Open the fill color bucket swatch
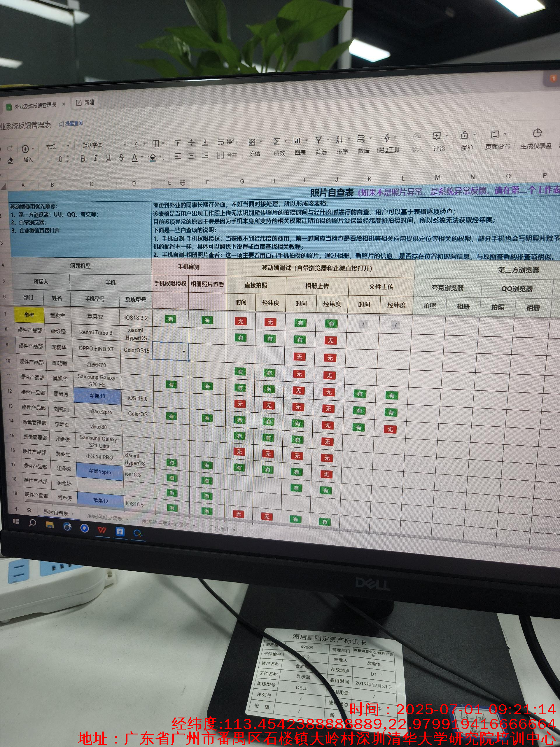Viewport: 560px width, 747px height. (x=153, y=157)
